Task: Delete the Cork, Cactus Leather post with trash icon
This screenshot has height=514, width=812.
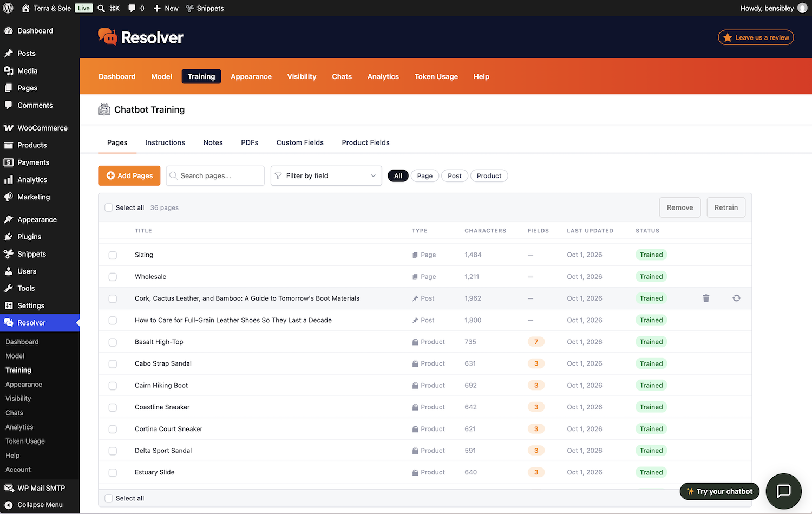Action: coord(706,298)
